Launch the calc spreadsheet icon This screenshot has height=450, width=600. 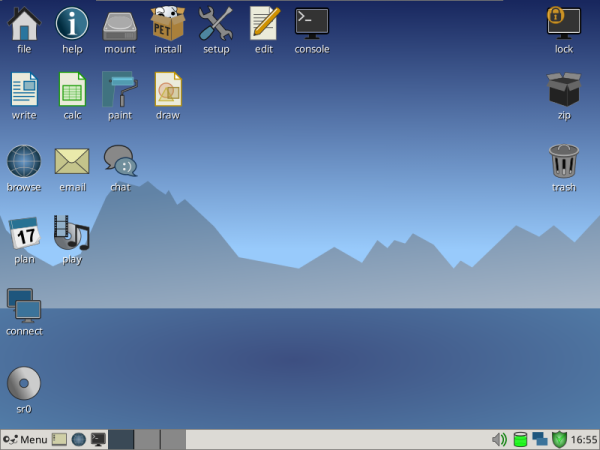coord(72,90)
